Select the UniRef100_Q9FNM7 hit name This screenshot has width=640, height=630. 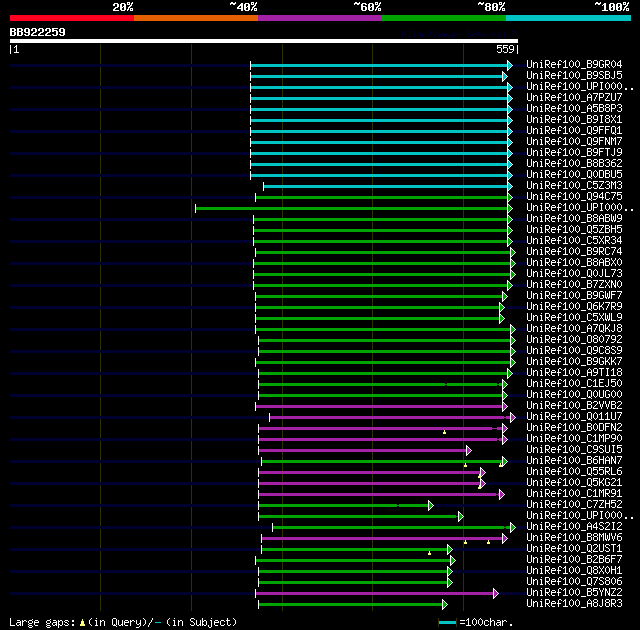tap(574, 142)
